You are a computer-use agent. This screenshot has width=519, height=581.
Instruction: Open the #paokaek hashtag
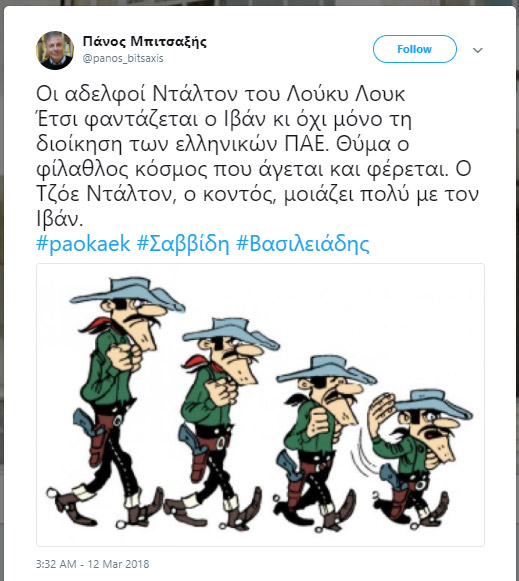(83, 244)
